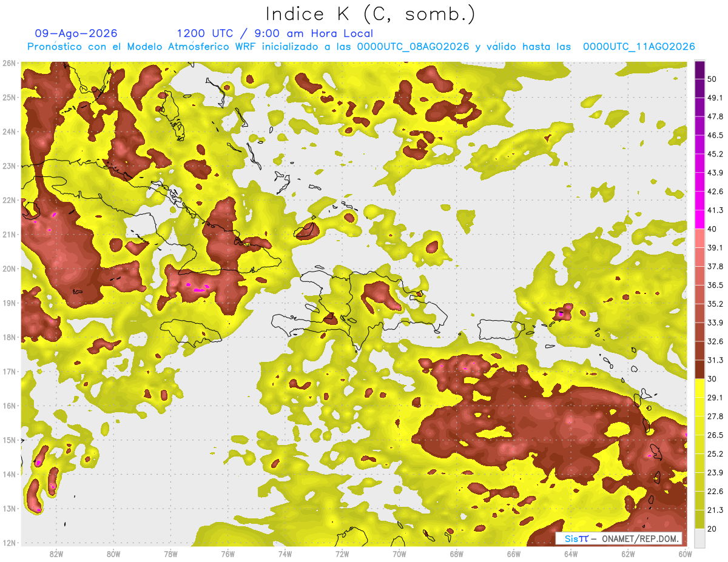Image resolution: width=728 pixels, height=562 pixels.
Task: Click the latitude label "13N"
Action: tap(8, 509)
